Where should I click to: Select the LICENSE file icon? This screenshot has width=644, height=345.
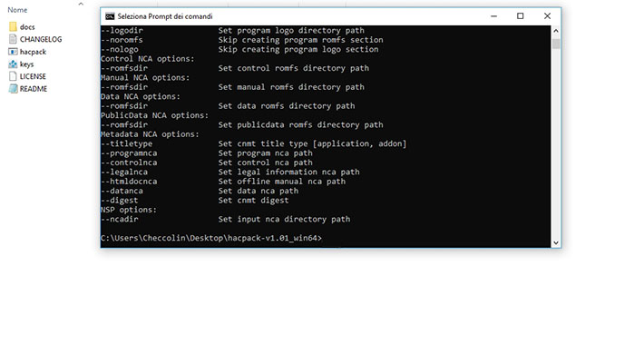click(13, 76)
